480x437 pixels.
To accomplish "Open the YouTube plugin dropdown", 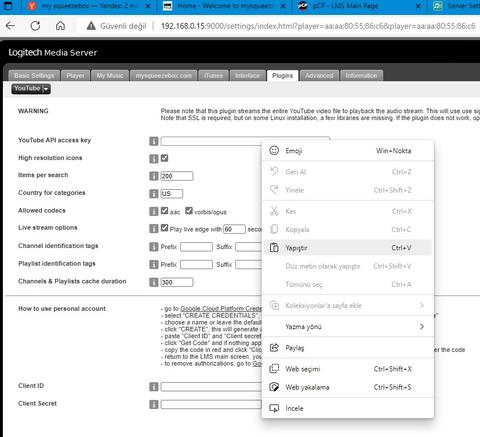I will (31, 89).
